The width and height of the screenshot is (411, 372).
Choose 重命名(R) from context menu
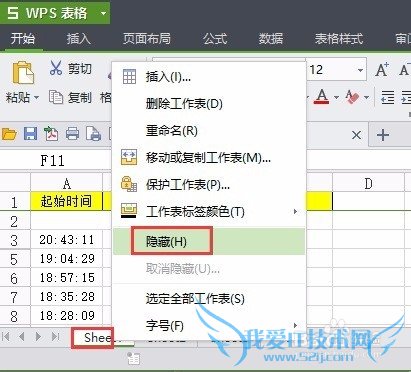209,130
